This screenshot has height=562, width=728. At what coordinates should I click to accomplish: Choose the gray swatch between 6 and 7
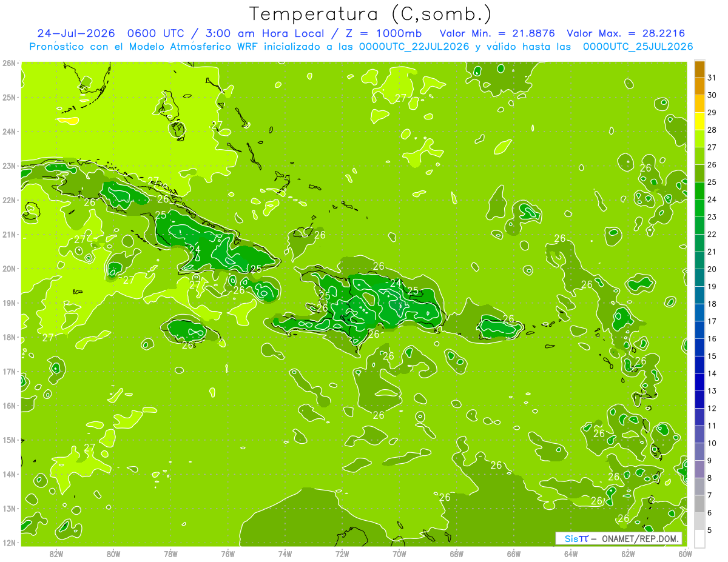[699, 504]
